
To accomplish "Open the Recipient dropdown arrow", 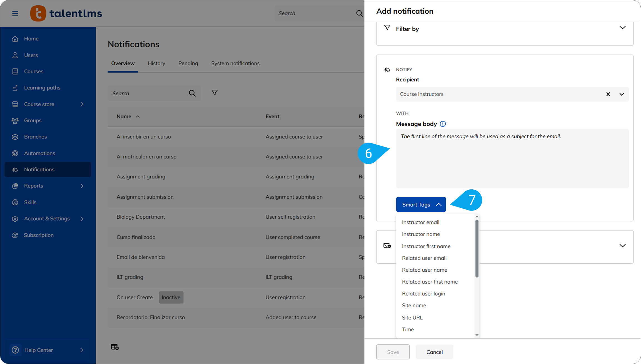I will tap(622, 94).
